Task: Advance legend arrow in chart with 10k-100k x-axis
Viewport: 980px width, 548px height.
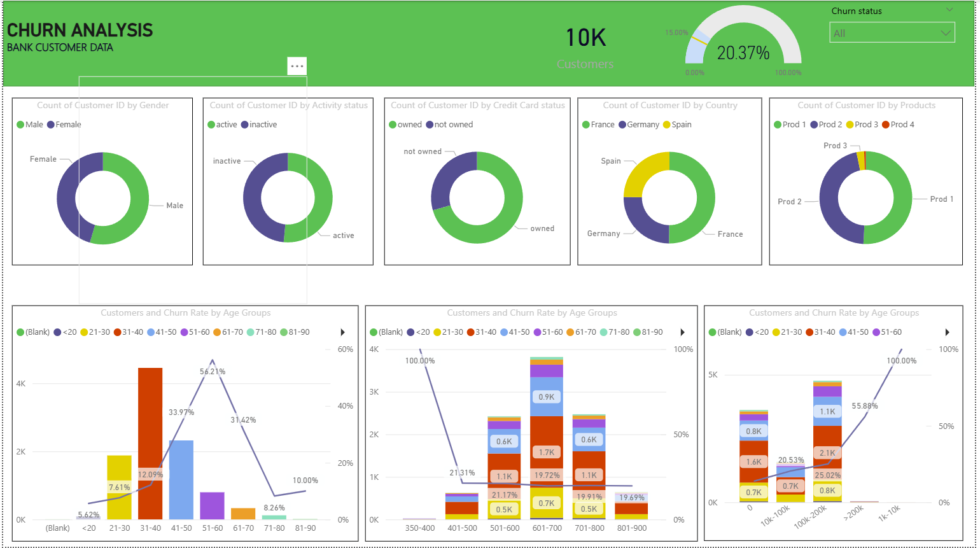Action: (x=948, y=332)
